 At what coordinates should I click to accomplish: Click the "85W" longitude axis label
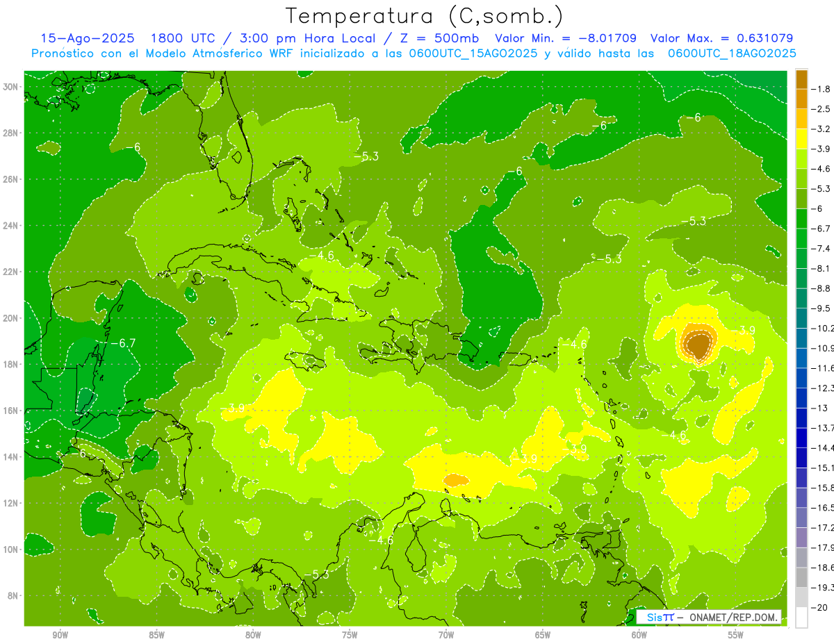[x=156, y=635]
